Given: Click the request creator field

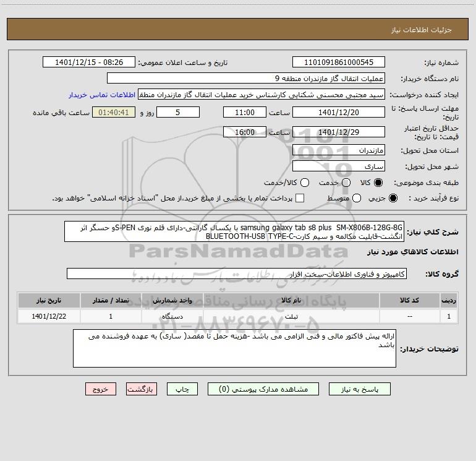Looking at the screenshot, I should [261, 95].
